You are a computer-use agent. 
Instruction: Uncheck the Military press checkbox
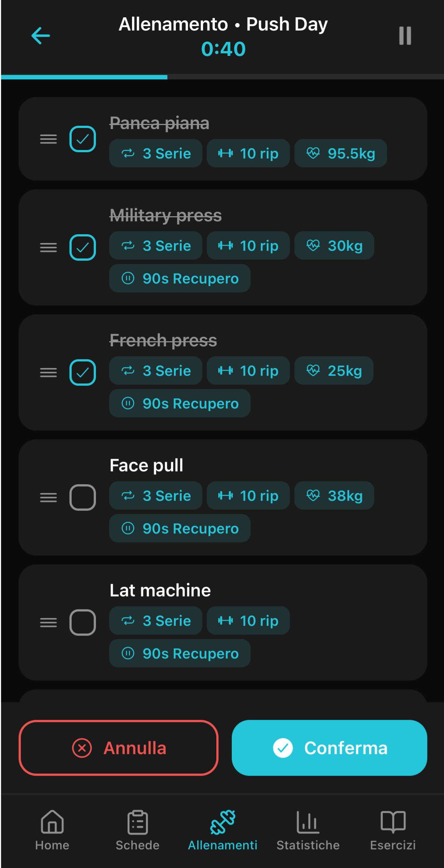83,247
